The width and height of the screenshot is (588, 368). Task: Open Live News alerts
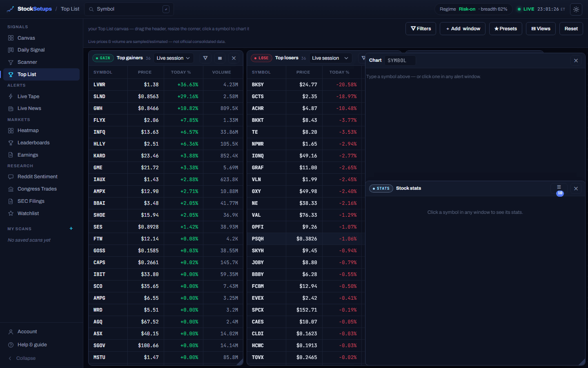coord(41,108)
